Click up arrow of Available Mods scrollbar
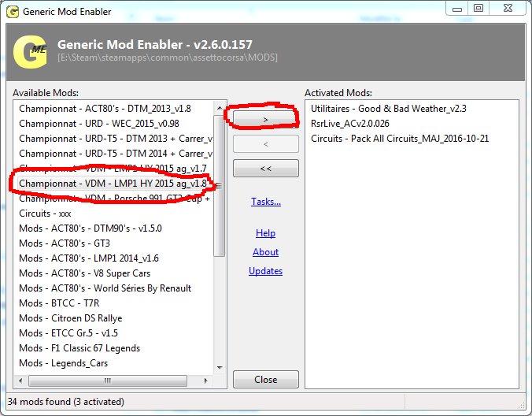 [220, 108]
